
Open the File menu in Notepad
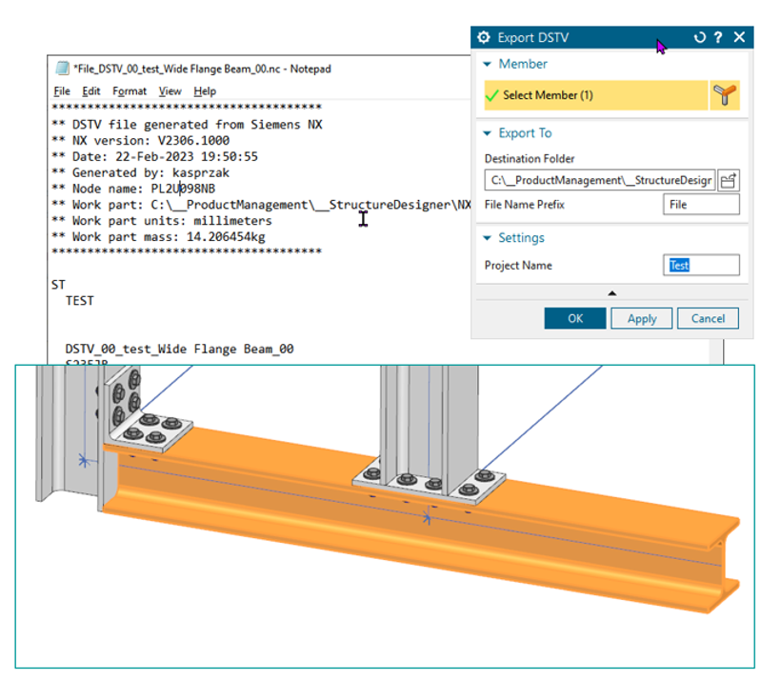62,91
